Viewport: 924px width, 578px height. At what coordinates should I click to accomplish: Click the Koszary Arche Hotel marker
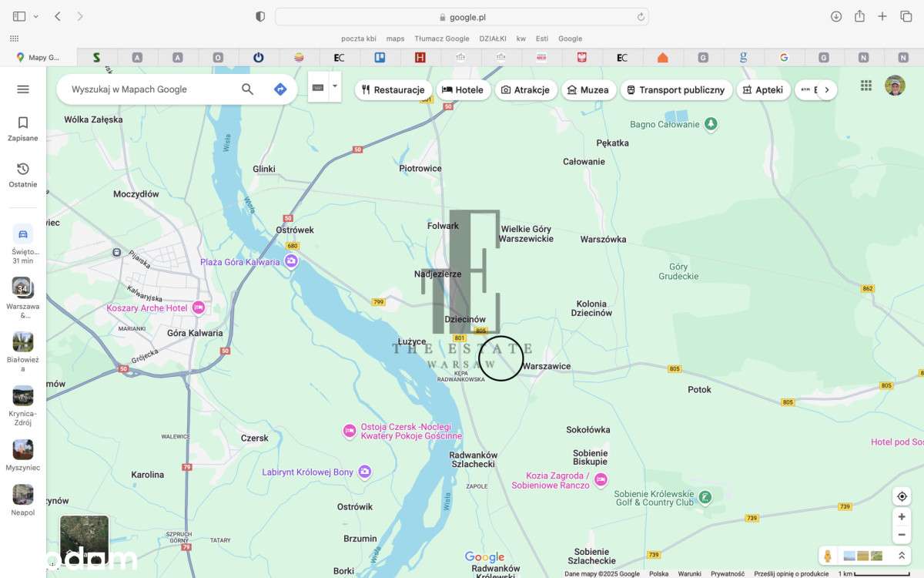click(x=199, y=308)
